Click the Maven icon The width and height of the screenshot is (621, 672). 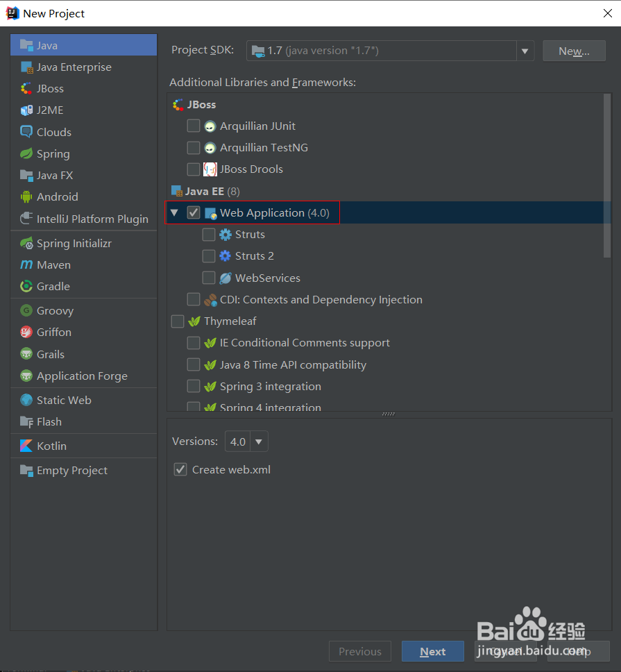[x=26, y=265]
